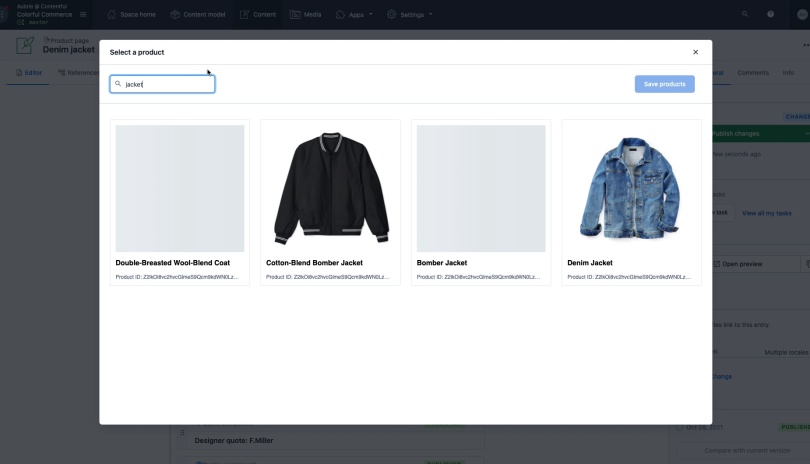Click the Media image icon in navbar

pyautogui.click(x=295, y=14)
